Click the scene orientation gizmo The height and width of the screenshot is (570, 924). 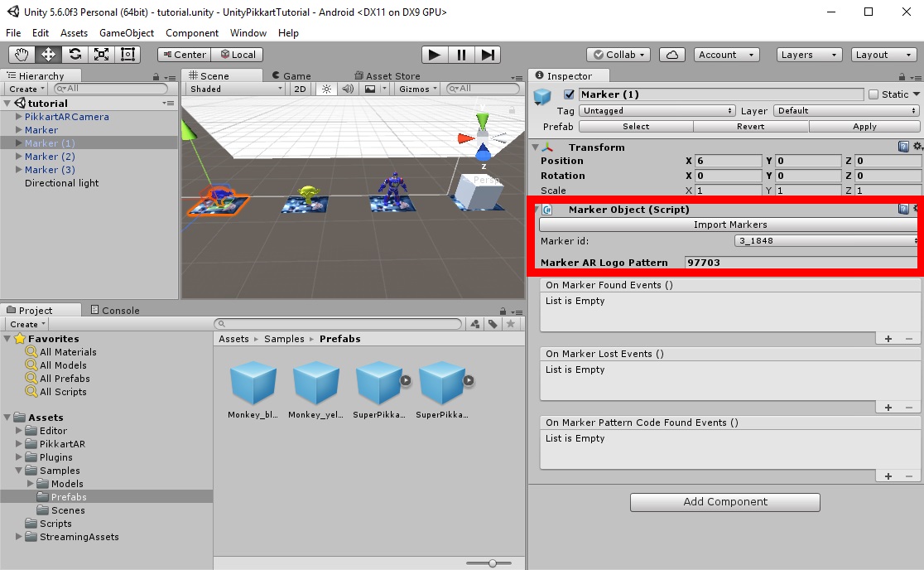(x=483, y=138)
